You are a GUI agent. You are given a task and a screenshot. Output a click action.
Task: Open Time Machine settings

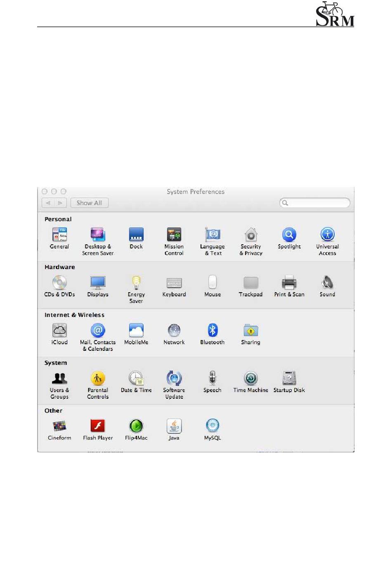tap(251, 382)
